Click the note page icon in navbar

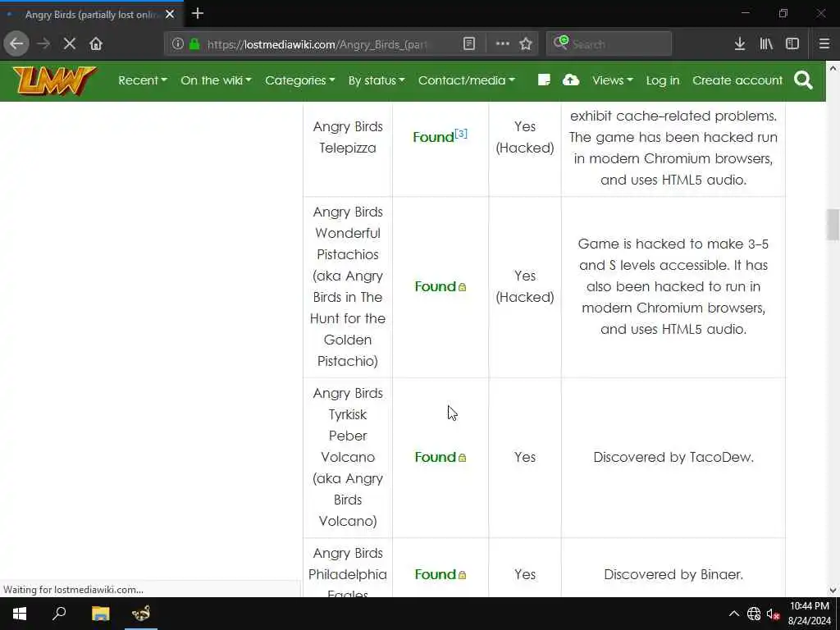pyautogui.click(x=544, y=80)
